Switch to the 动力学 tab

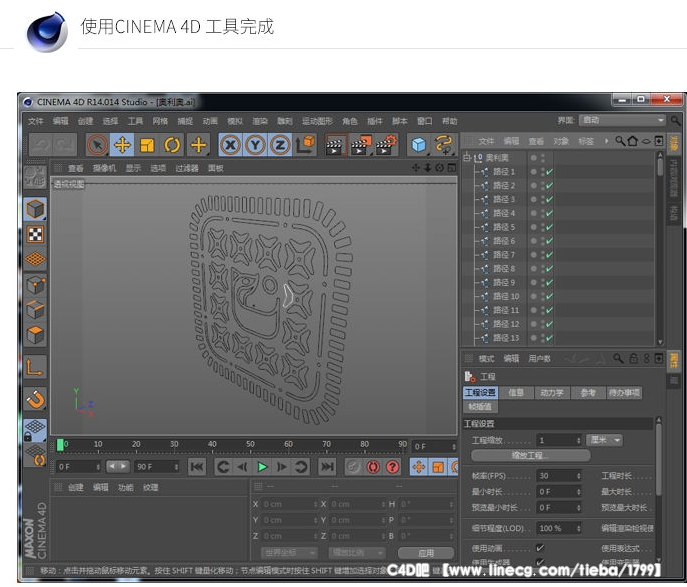(552, 393)
